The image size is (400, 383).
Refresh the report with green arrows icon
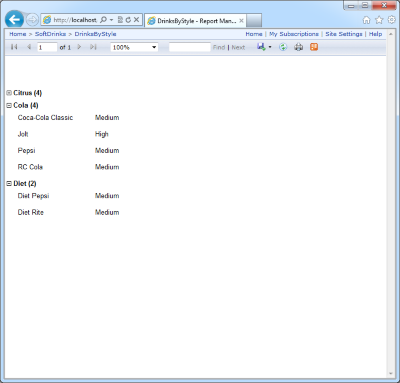tap(283, 47)
